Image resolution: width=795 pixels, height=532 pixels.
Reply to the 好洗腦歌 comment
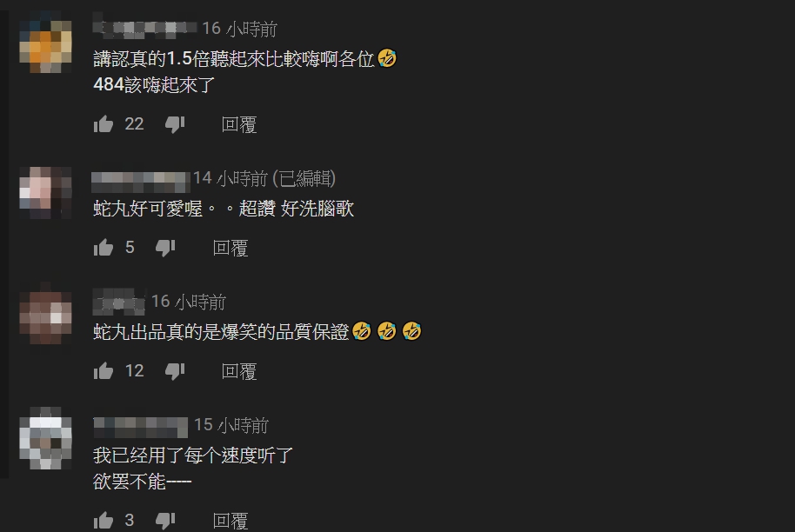point(230,249)
